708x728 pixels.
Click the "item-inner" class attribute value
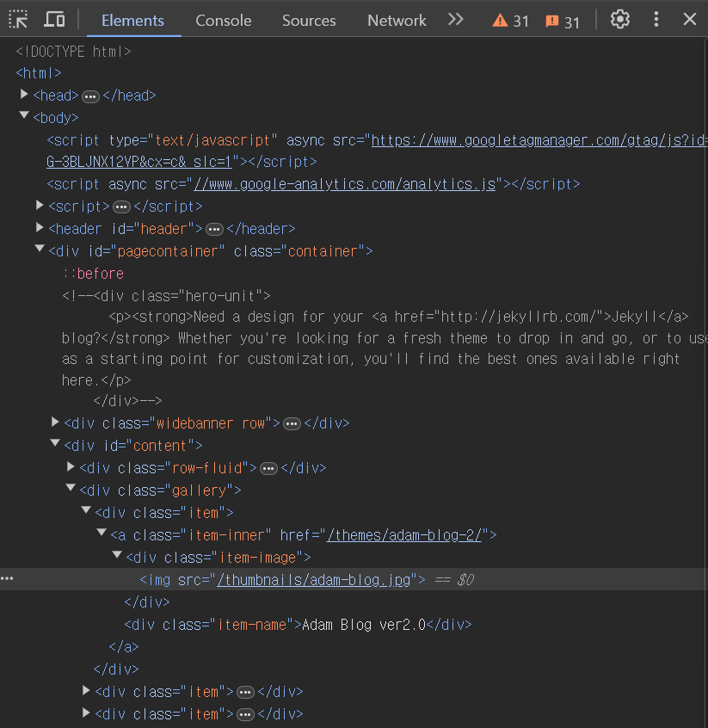pos(226,535)
